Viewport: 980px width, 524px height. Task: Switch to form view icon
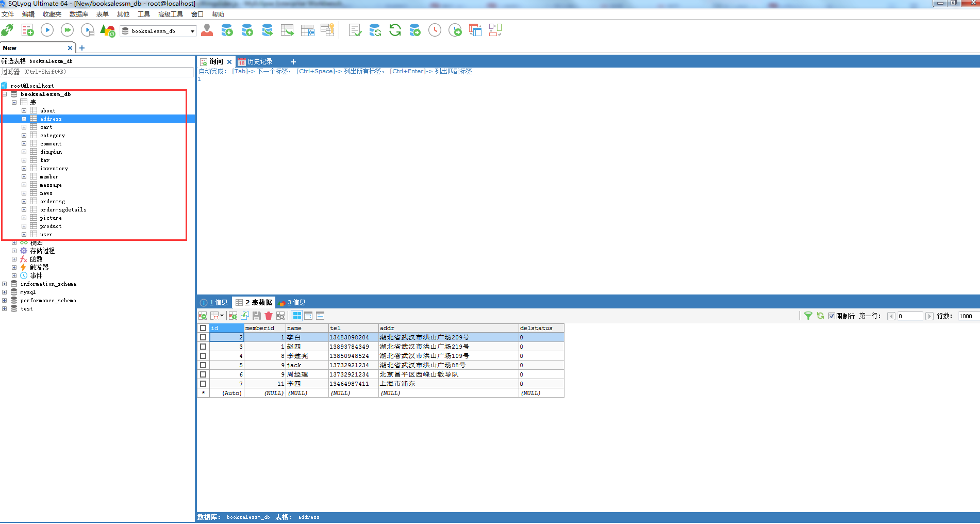point(308,316)
